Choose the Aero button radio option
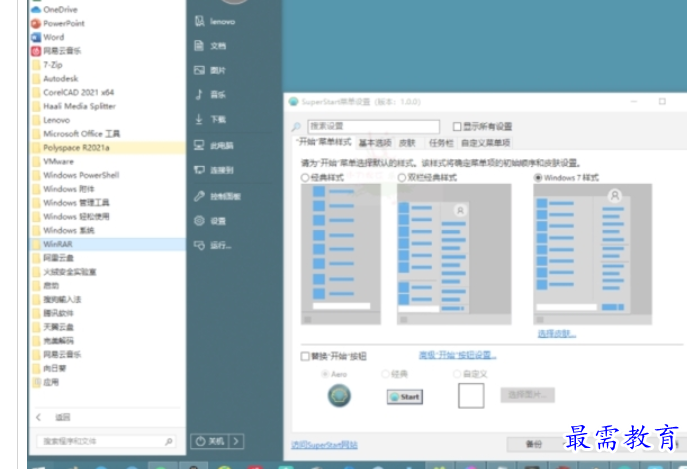The width and height of the screenshot is (687, 469). pyautogui.click(x=325, y=374)
